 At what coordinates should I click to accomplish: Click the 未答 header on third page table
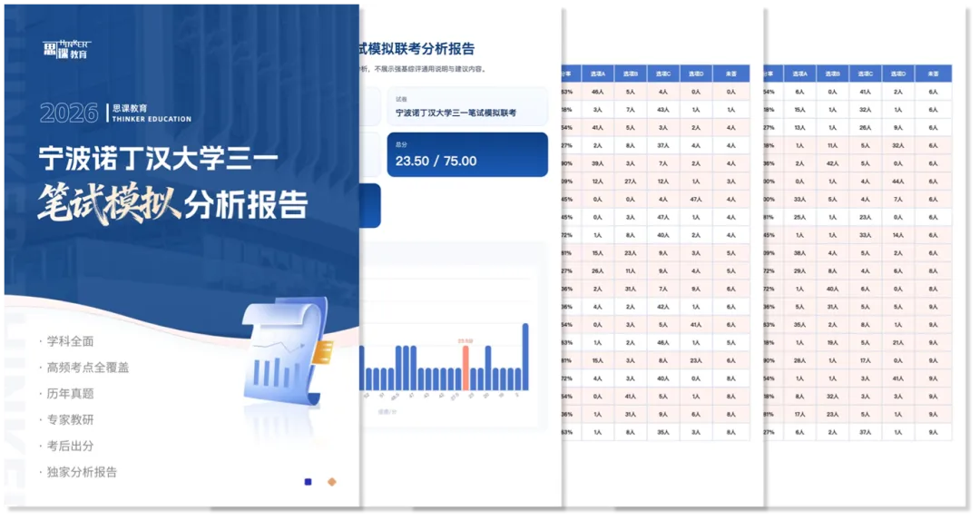(x=731, y=74)
